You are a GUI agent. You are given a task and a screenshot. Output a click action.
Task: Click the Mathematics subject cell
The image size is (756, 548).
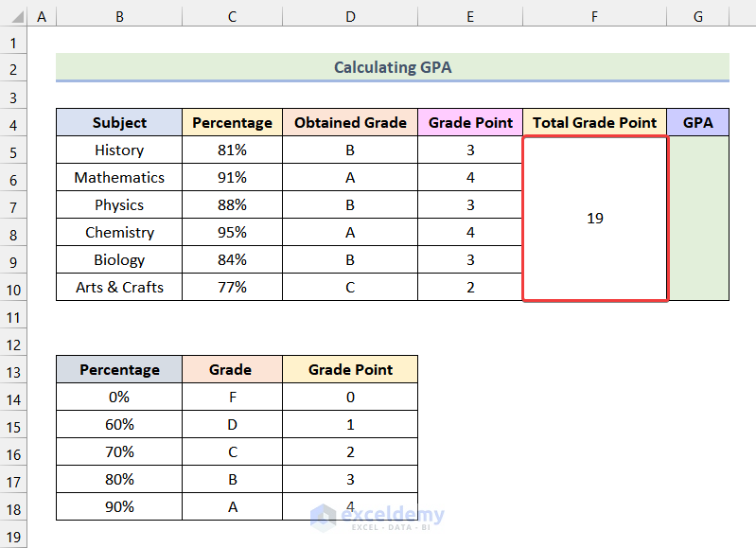[x=119, y=178]
